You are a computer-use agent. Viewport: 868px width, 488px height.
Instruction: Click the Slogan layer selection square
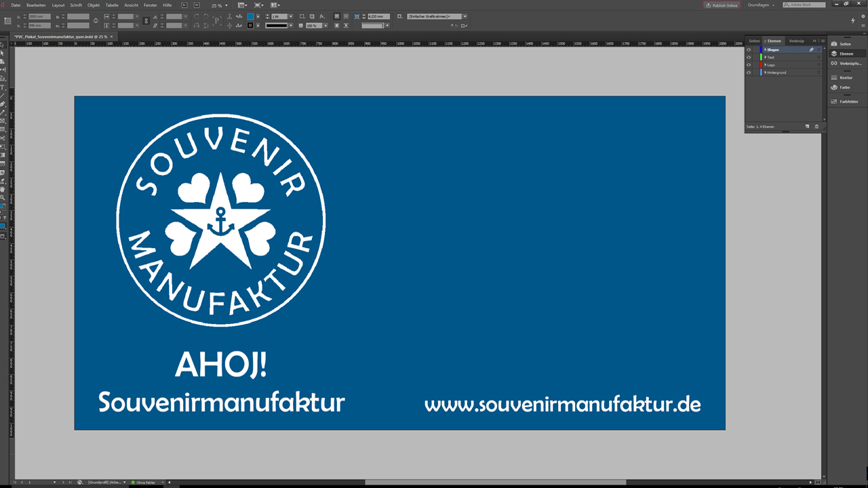[x=818, y=49]
